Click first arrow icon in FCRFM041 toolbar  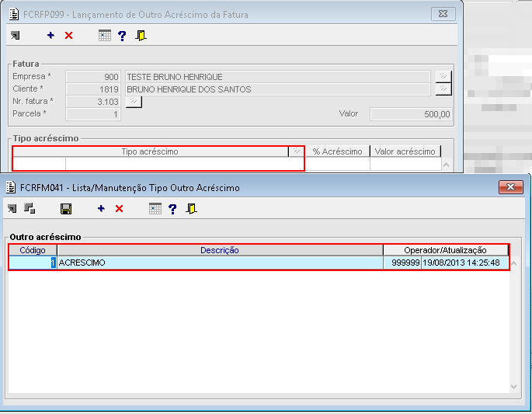(x=12, y=208)
